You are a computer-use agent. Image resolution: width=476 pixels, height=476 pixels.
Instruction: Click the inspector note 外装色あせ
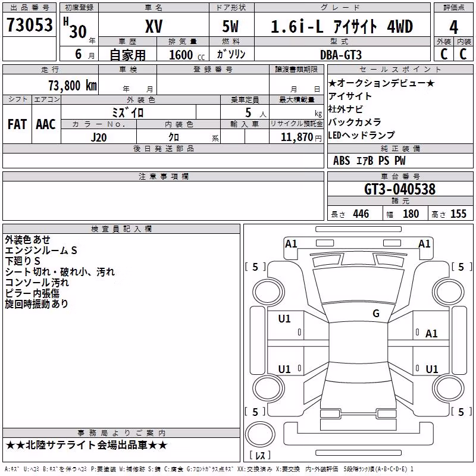[27, 240]
